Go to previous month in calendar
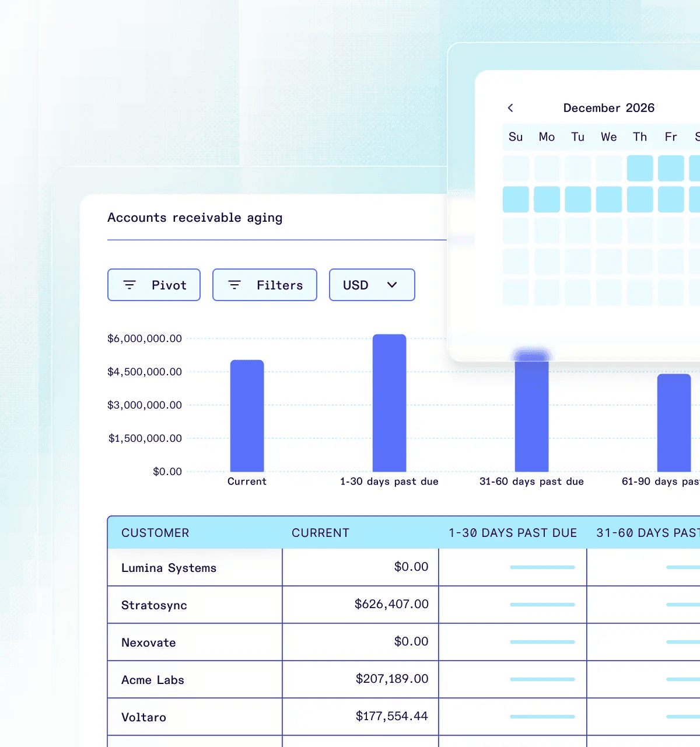The height and width of the screenshot is (747, 700). [x=510, y=108]
